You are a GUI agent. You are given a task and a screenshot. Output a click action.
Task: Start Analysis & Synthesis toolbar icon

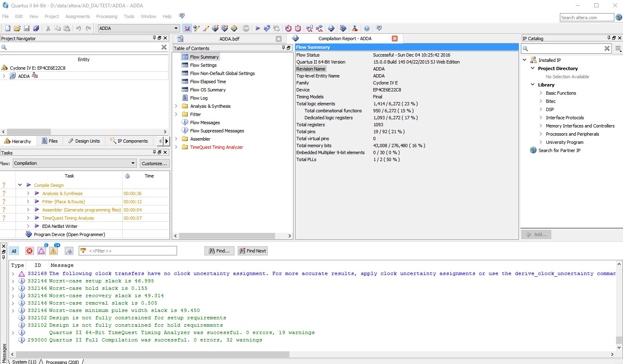point(267,28)
